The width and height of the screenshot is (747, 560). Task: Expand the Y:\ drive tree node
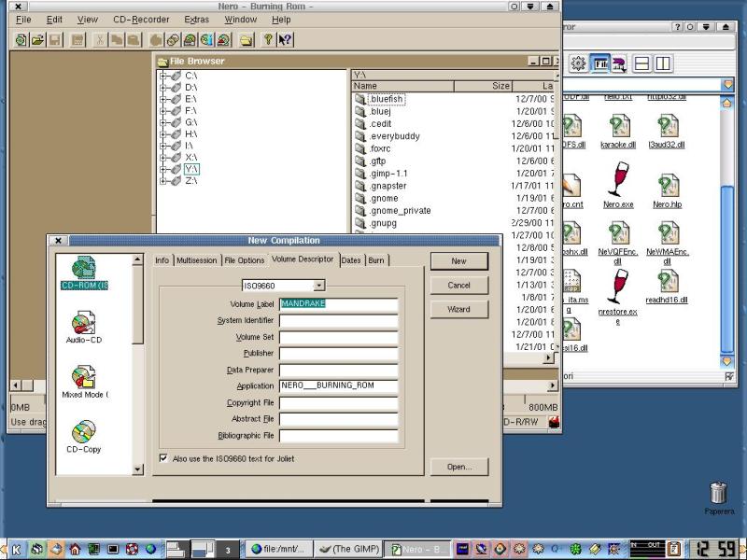[162, 169]
